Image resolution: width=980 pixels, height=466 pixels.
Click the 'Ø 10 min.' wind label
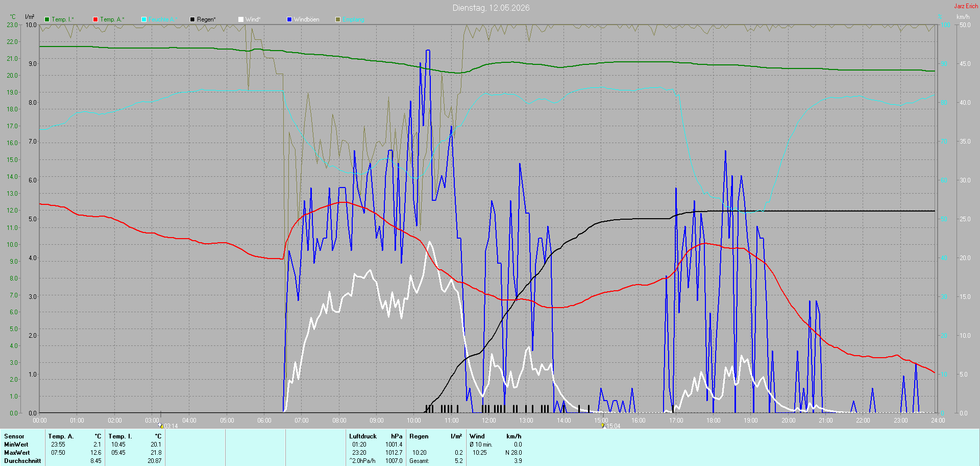pyautogui.click(x=481, y=445)
